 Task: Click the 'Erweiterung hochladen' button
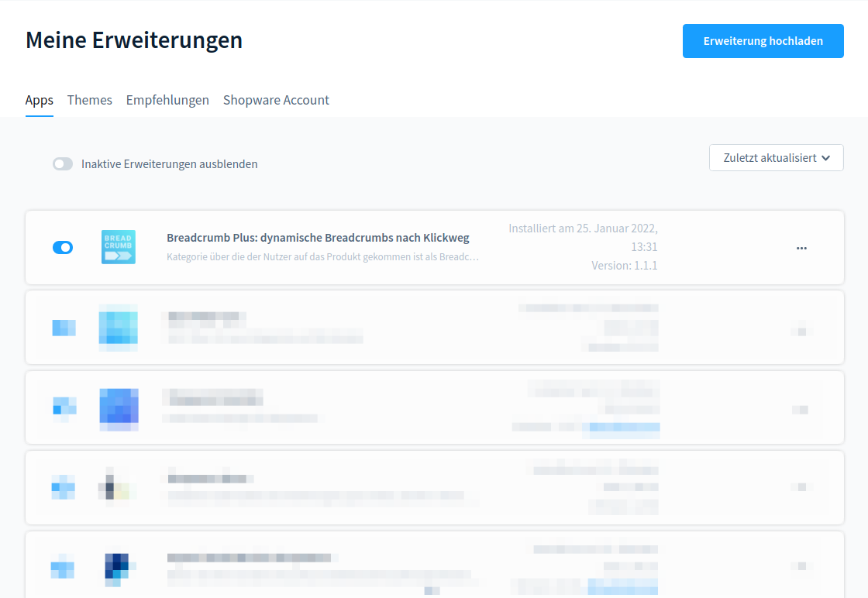[x=763, y=41]
